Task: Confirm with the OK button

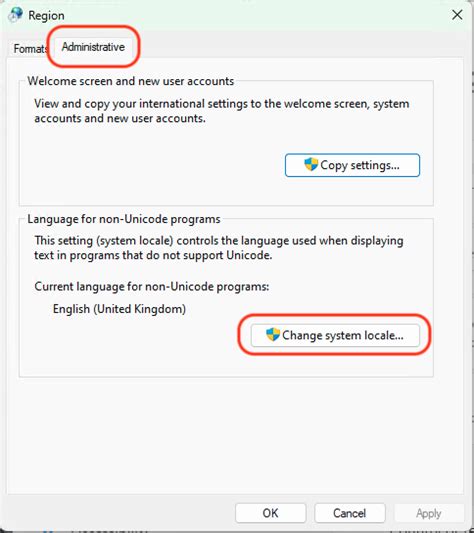Action: 271,513
